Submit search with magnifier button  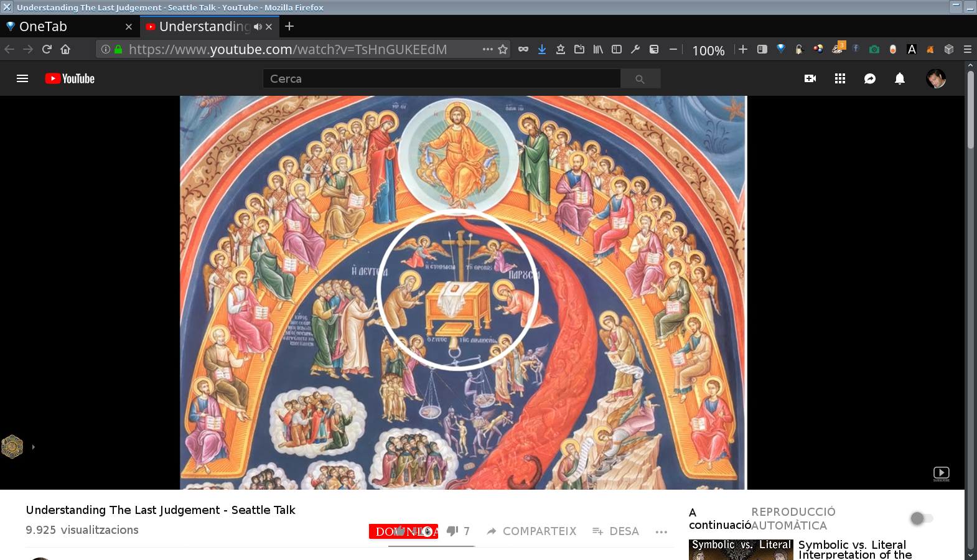640,78
